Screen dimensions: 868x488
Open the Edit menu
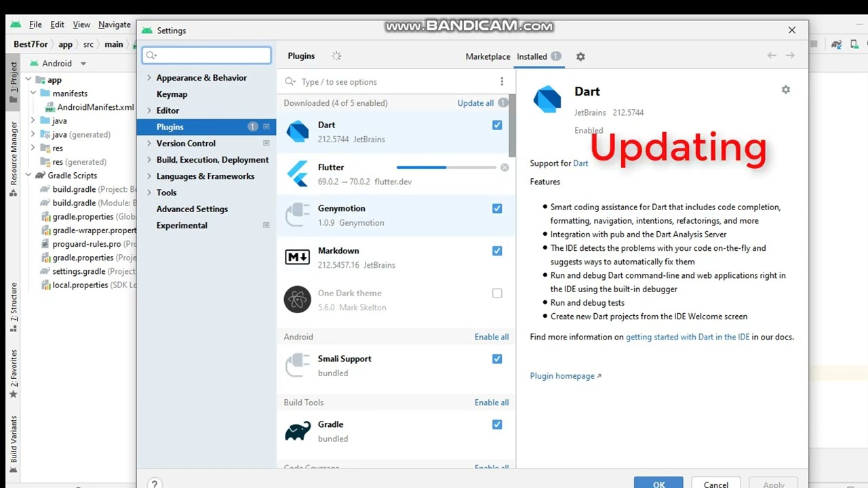click(57, 24)
